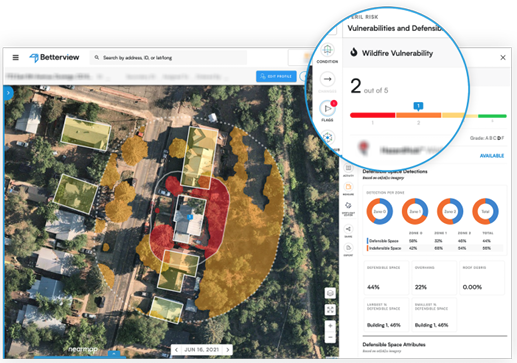Go to previous imagery date
This screenshot has height=363, width=517.
coord(176,350)
